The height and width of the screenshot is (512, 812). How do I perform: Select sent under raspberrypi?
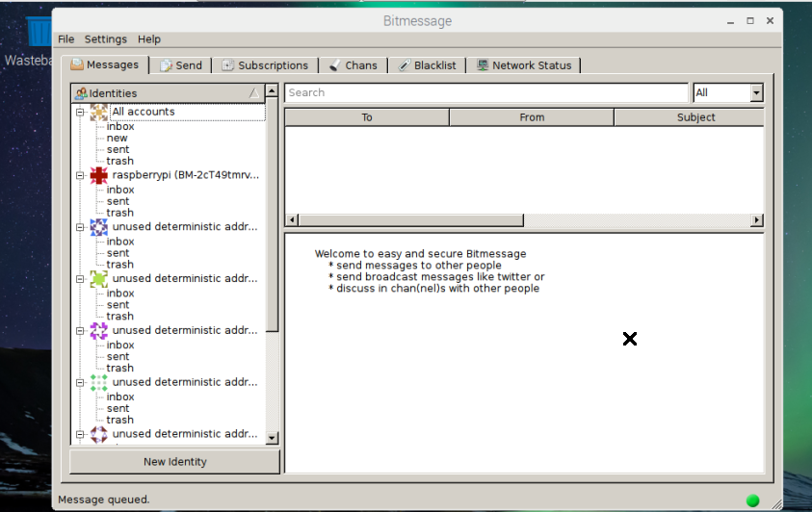click(x=118, y=201)
